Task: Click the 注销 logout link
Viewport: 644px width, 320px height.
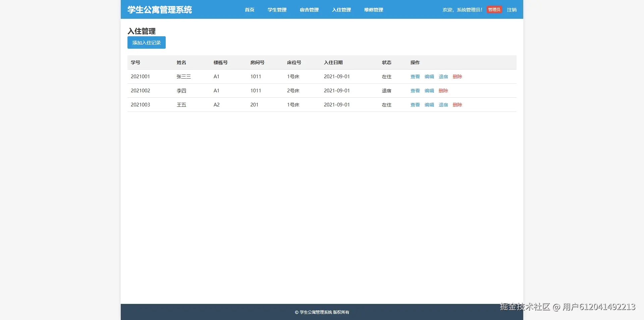Action: point(512,10)
